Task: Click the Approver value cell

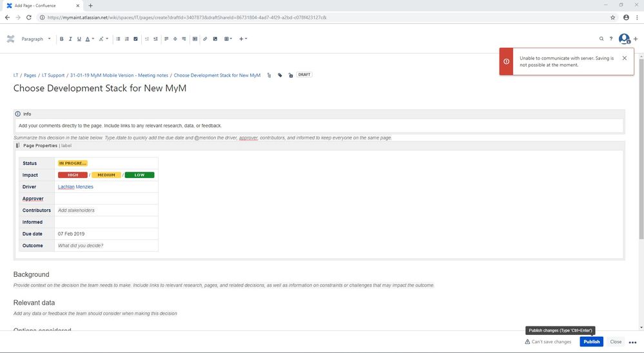Action: pyautogui.click(x=106, y=199)
